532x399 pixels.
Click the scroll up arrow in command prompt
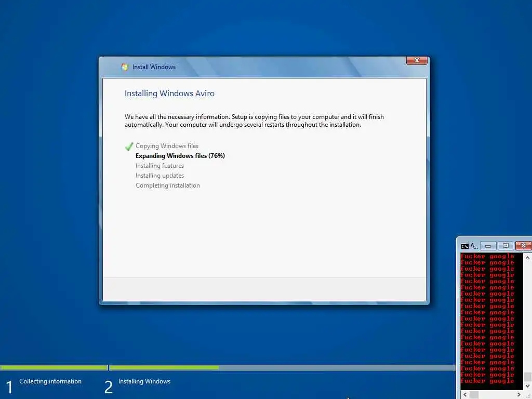(528, 258)
